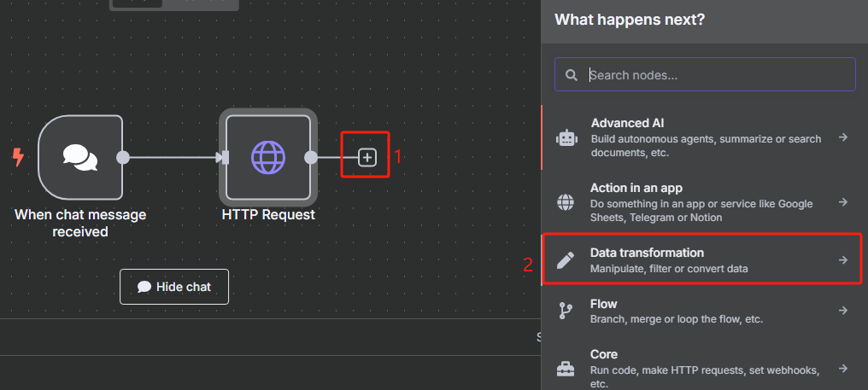Expand Data transformation arrow
868x390 pixels.
(843, 260)
